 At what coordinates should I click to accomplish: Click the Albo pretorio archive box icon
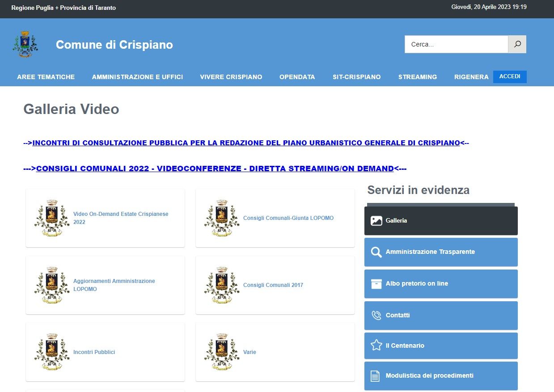pyautogui.click(x=376, y=284)
